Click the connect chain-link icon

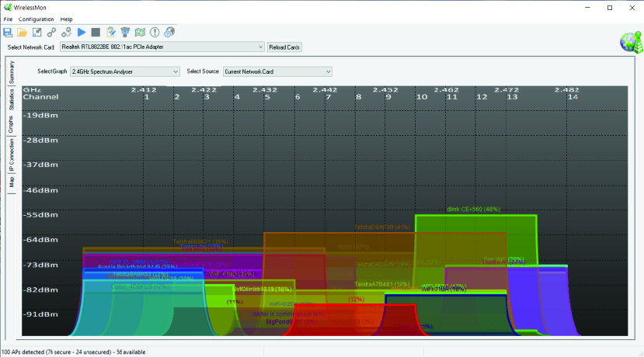coord(51,33)
